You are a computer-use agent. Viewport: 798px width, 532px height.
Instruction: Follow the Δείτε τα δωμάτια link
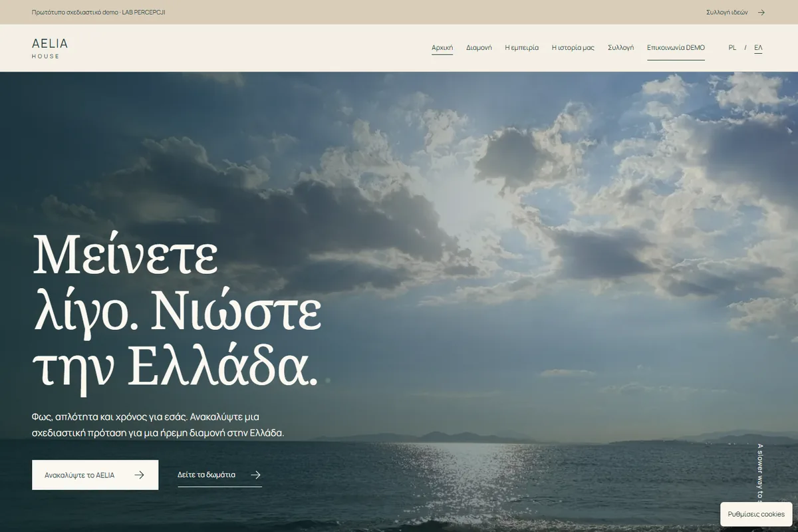[x=219, y=475]
